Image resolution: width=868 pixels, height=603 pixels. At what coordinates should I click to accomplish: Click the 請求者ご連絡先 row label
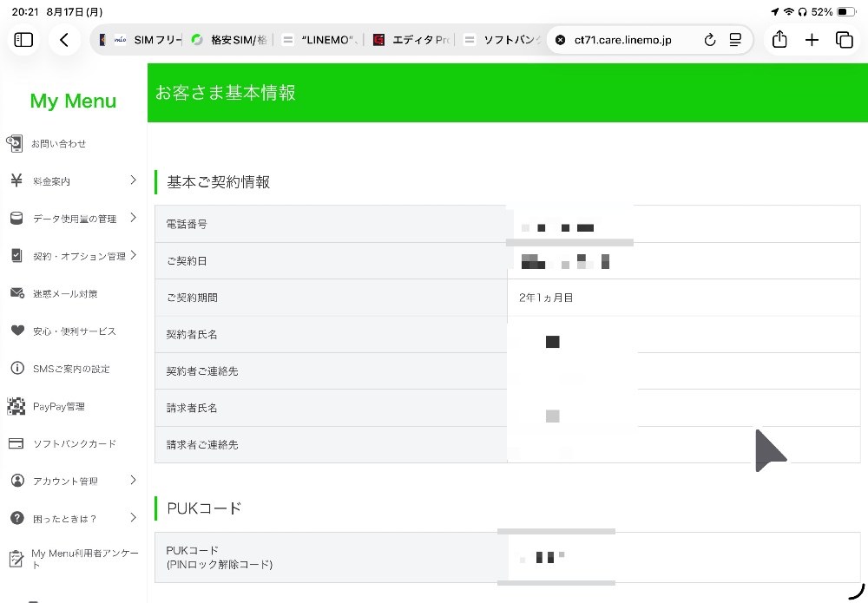pyautogui.click(x=202, y=445)
